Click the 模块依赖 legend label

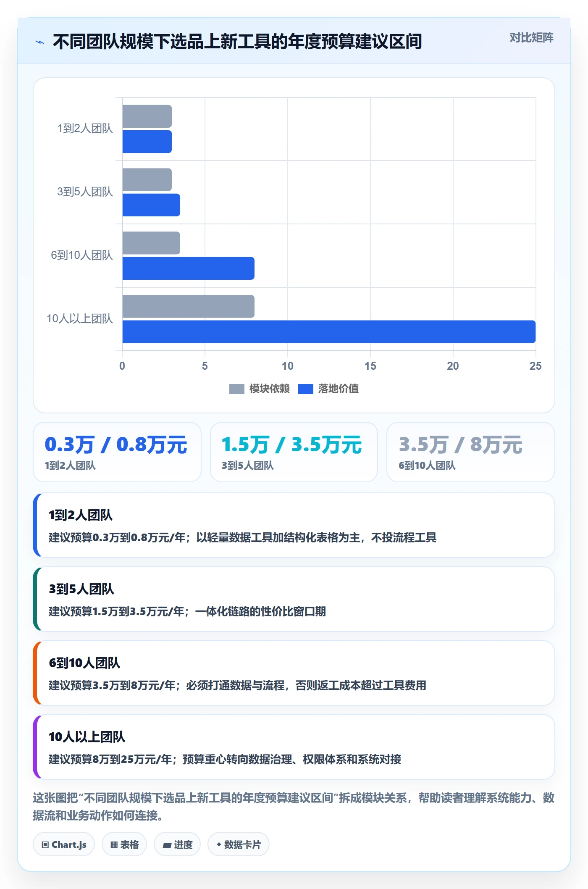click(x=270, y=389)
